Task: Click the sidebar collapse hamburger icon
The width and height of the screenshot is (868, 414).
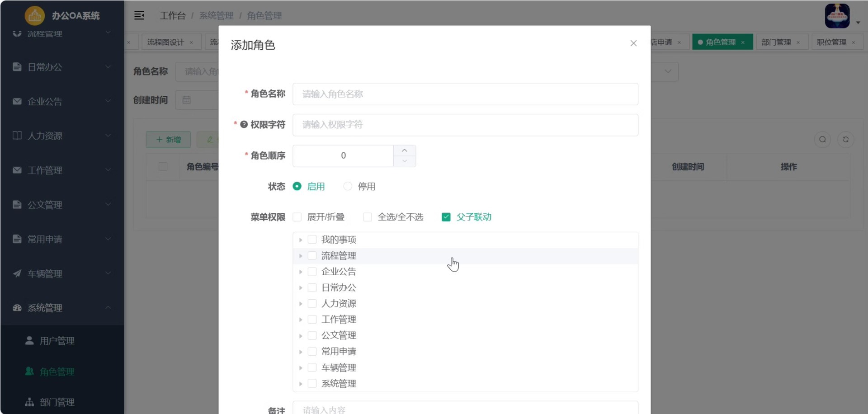Action: click(139, 15)
